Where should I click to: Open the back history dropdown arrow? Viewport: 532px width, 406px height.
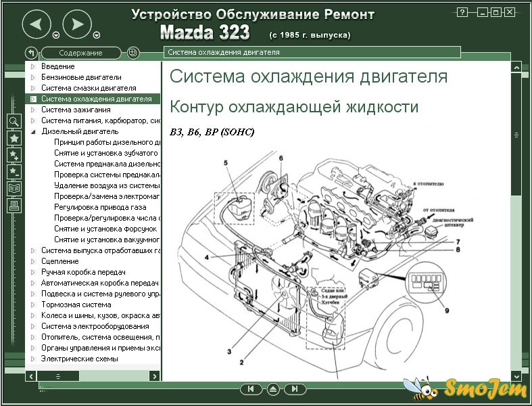56,35
